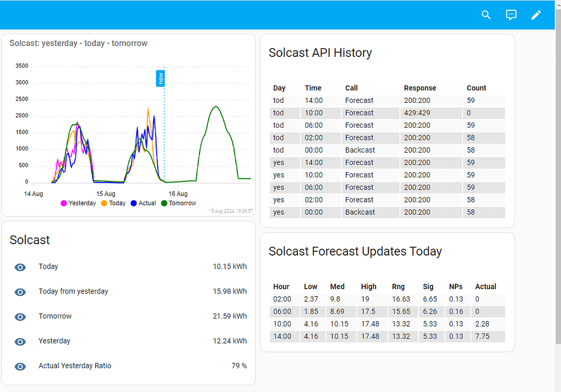Image resolution: width=561 pixels, height=392 pixels.
Task: Click the eye icon beside Actual Yesterday Ratio
Action: click(20, 367)
